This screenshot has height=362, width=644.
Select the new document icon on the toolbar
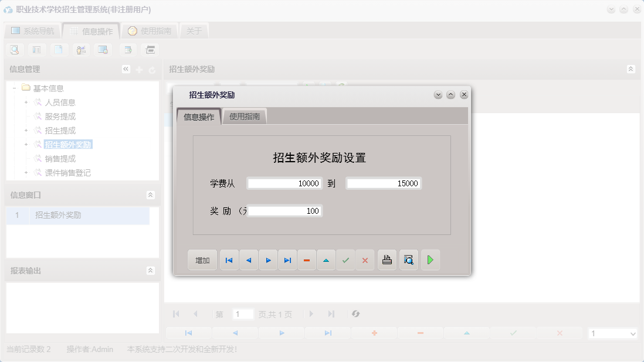[59, 50]
